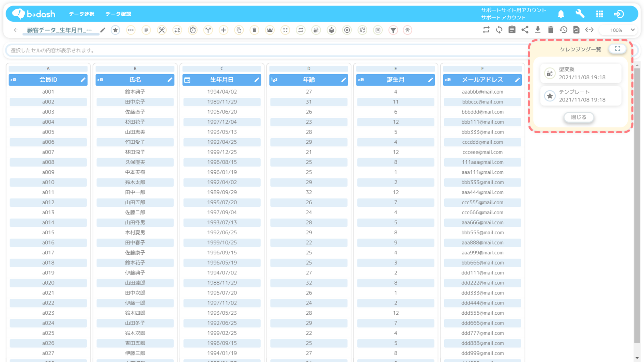Viewport: 644px width, 362px height.
Task: Click the share icon
Action: (525, 30)
